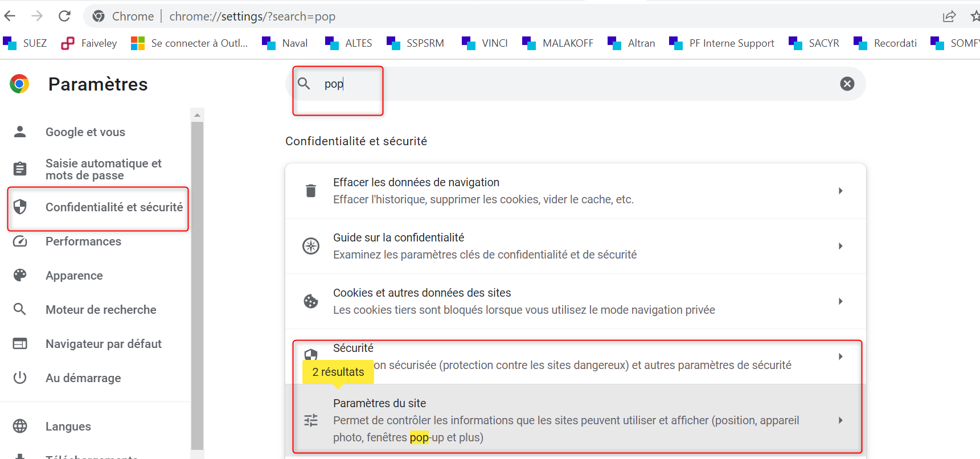This screenshot has width=980, height=459.
Task: Click the share page icon
Action: point(949,17)
